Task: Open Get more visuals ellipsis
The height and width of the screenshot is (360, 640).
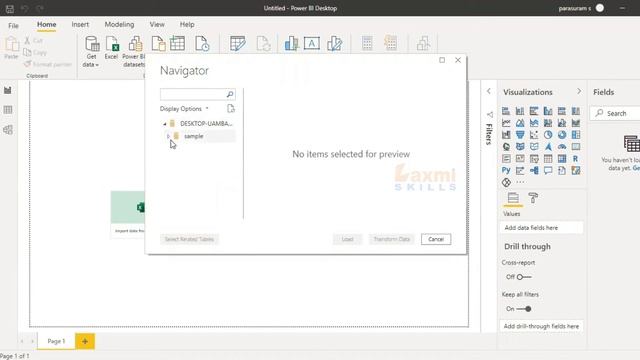Action: point(520,182)
